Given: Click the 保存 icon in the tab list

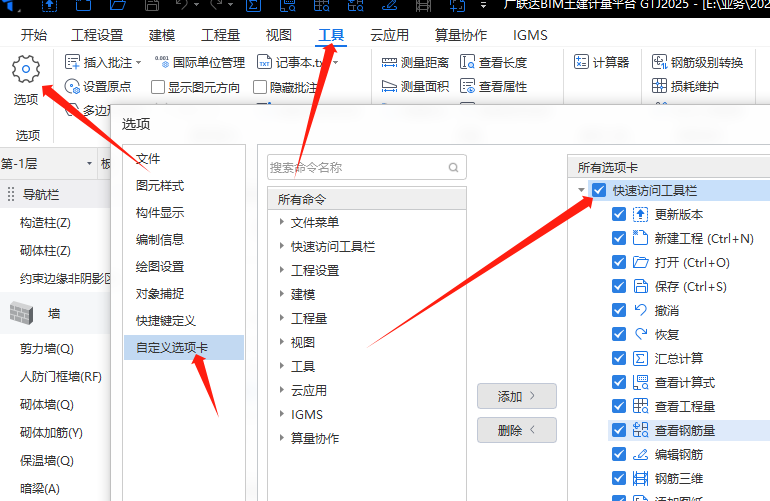Looking at the screenshot, I should pyautogui.click(x=640, y=286).
